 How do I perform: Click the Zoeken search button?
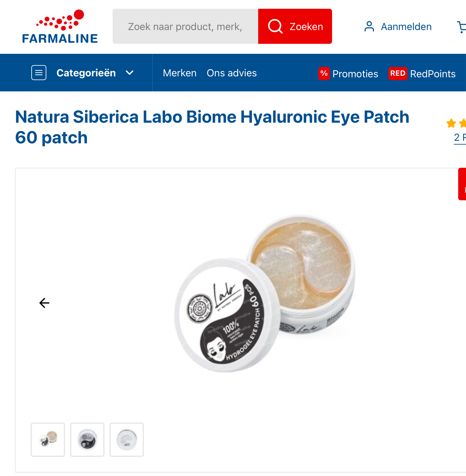295,26
